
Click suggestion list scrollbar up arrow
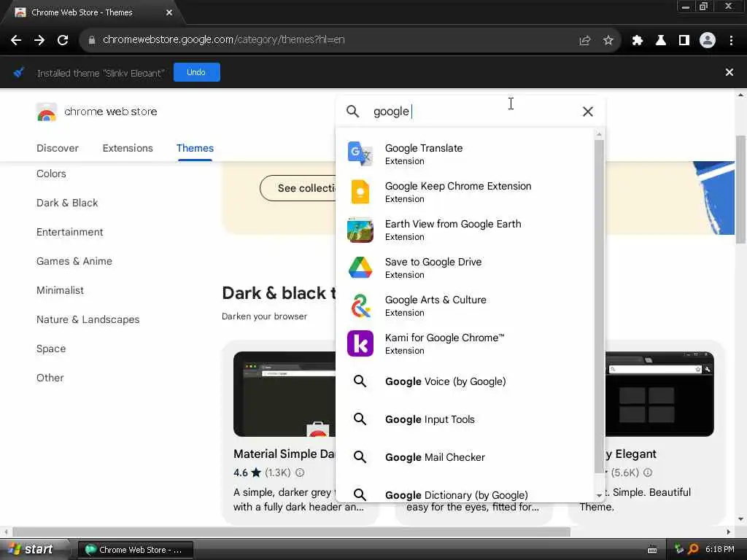(600, 135)
